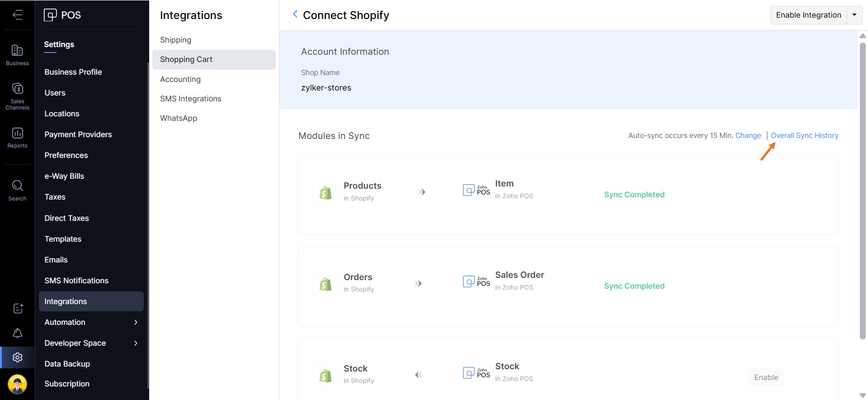The image size is (868, 400).
Task: Open the user profile avatar
Action: click(x=17, y=385)
